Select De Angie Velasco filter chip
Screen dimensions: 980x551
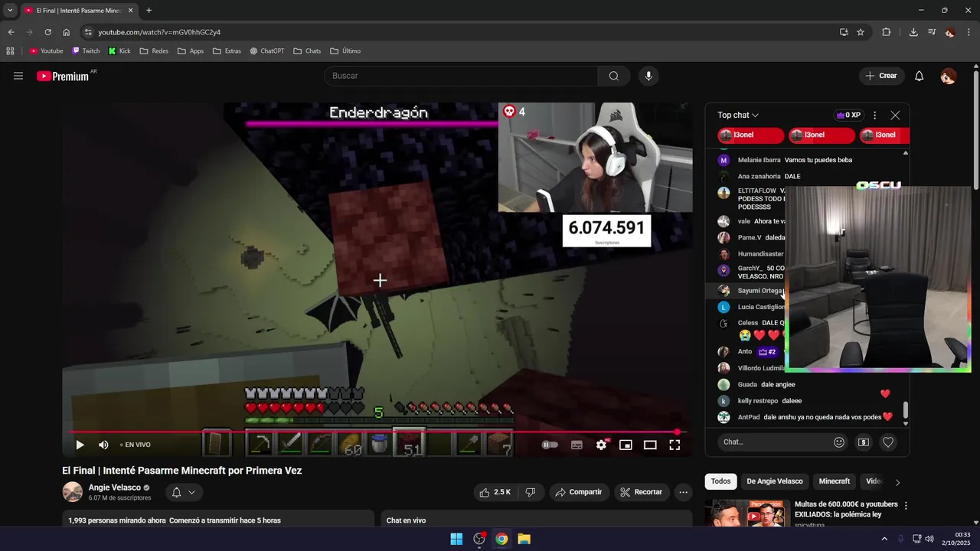[x=775, y=481]
